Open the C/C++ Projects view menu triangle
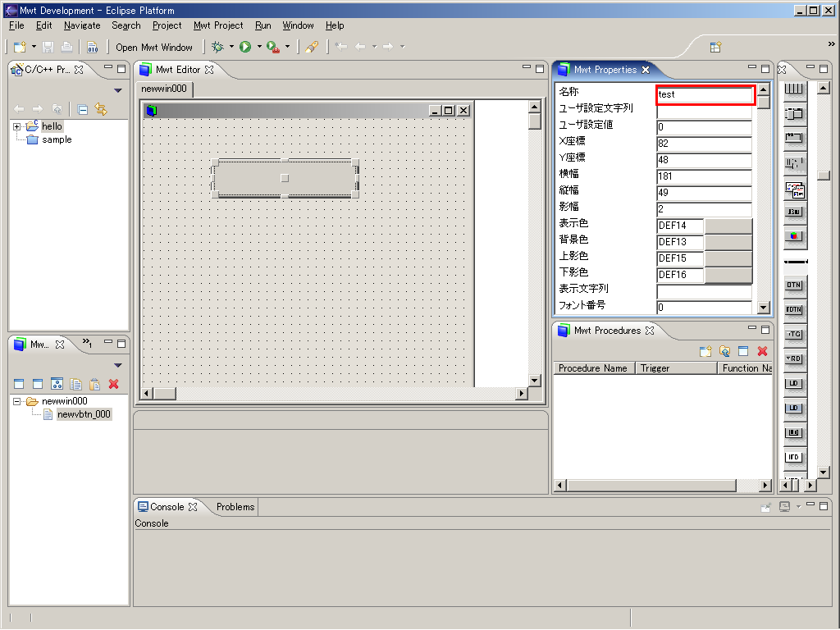 click(118, 90)
